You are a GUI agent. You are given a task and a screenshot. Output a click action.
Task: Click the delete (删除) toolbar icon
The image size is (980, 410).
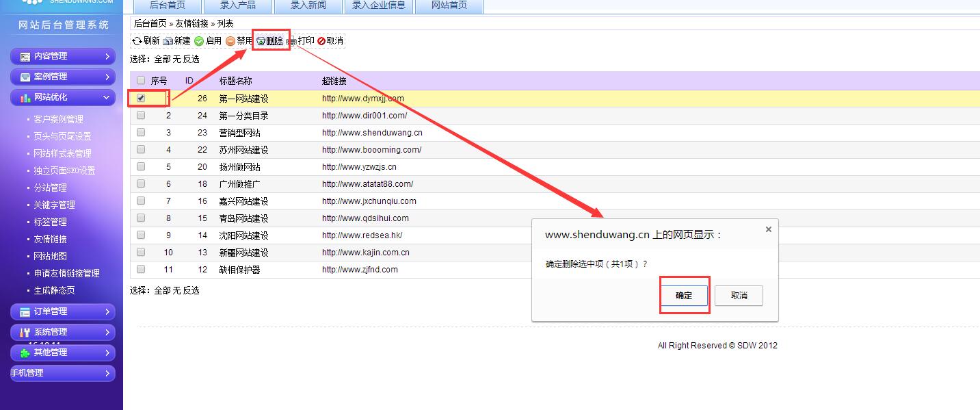click(261, 41)
